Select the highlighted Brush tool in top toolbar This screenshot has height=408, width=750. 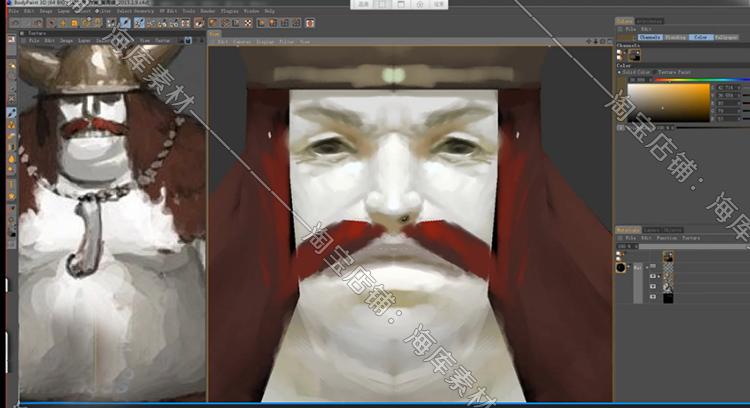[125, 23]
